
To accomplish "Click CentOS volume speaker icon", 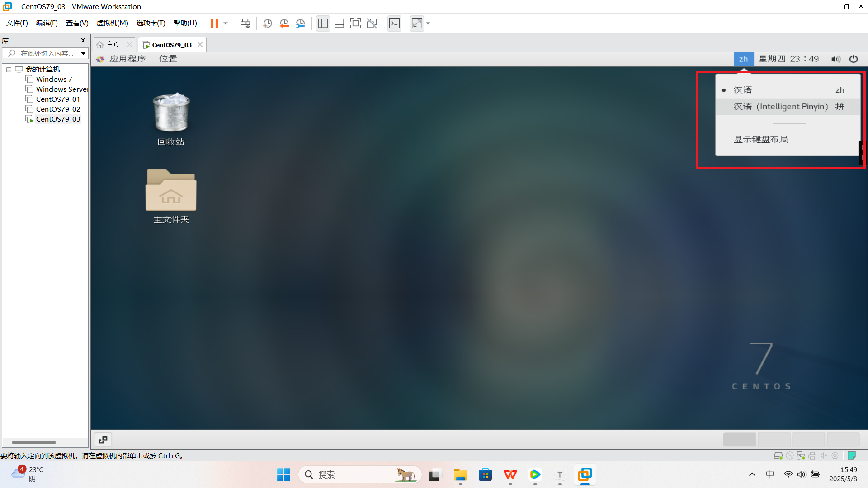I will (835, 59).
